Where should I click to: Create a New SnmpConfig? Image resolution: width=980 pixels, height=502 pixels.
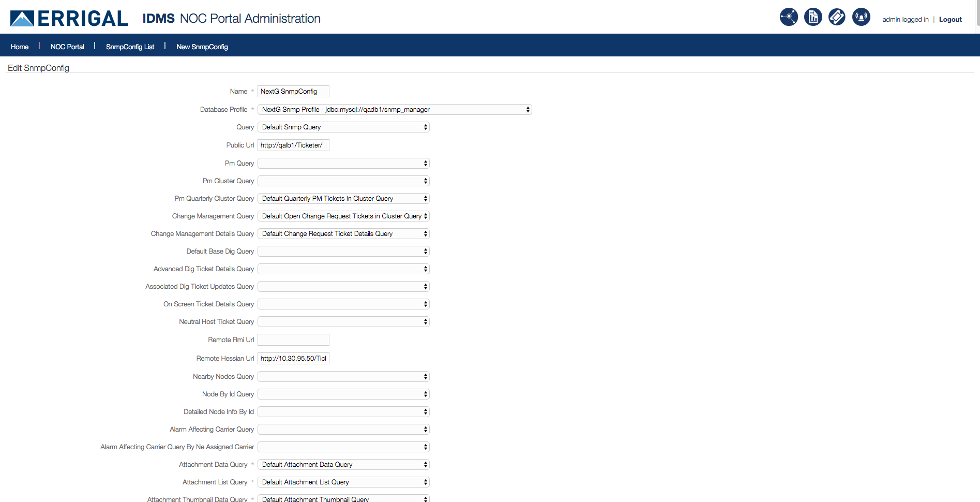[x=202, y=47]
